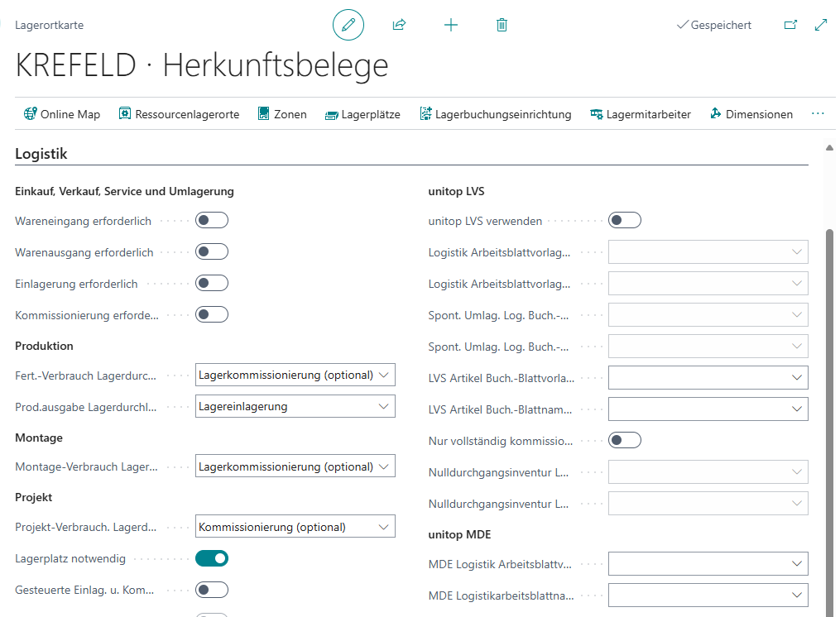Open Fert.-Verbrauch Lagerdurchlauf dropdown
The width and height of the screenshot is (840, 617).
(295, 375)
